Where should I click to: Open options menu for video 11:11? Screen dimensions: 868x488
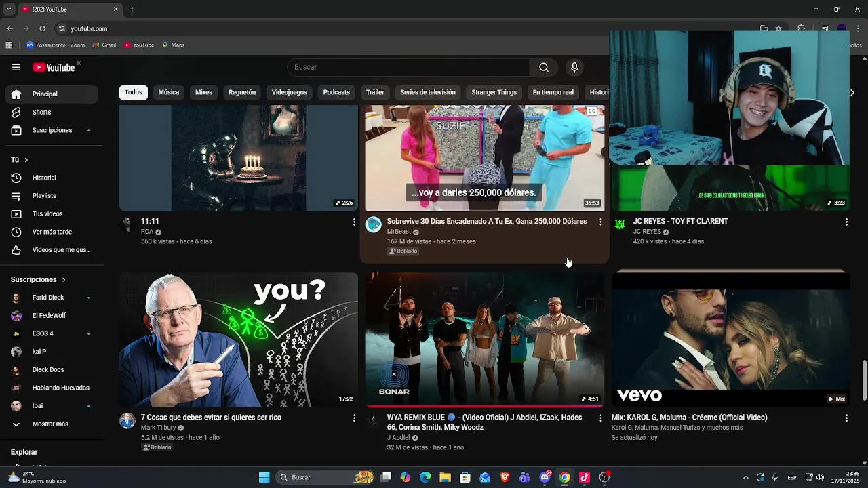[354, 222]
